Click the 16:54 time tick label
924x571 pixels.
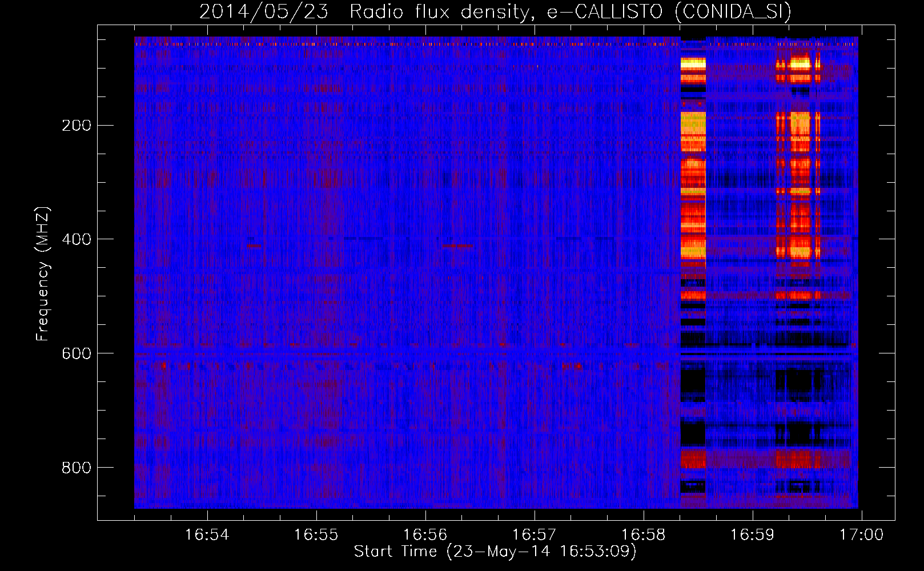click(x=207, y=535)
